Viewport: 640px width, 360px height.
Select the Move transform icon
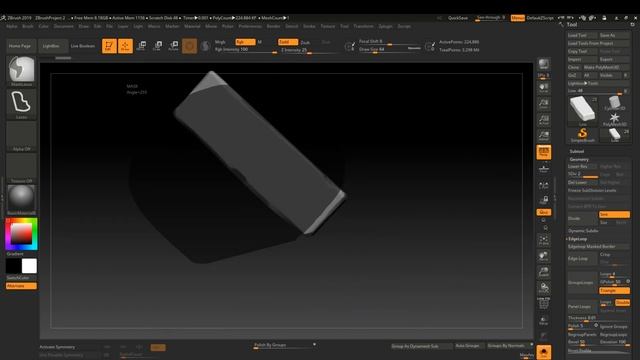[x=141, y=46]
